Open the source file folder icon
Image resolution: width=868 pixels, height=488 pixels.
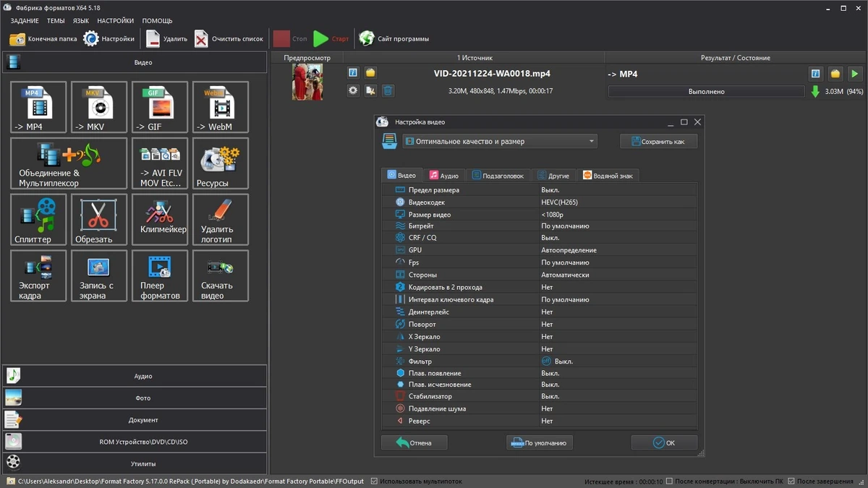(x=370, y=73)
